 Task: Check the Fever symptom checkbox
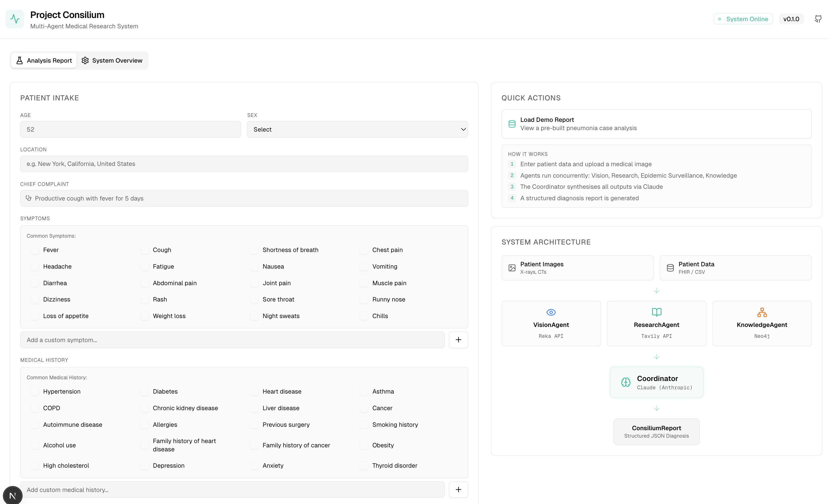pos(35,250)
